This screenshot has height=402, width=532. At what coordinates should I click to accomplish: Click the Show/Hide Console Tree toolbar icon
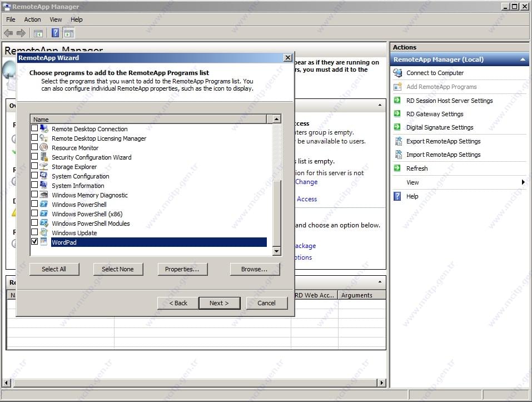pyautogui.click(x=38, y=33)
